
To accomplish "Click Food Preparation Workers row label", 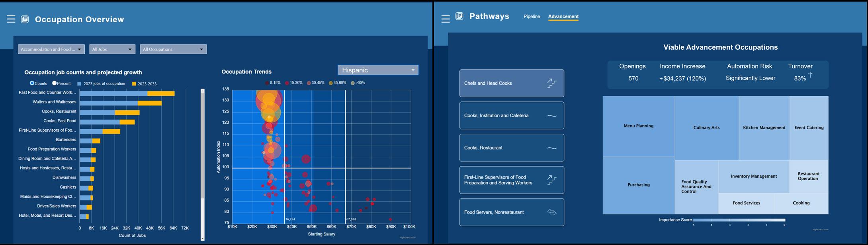I will pos(52,149).
